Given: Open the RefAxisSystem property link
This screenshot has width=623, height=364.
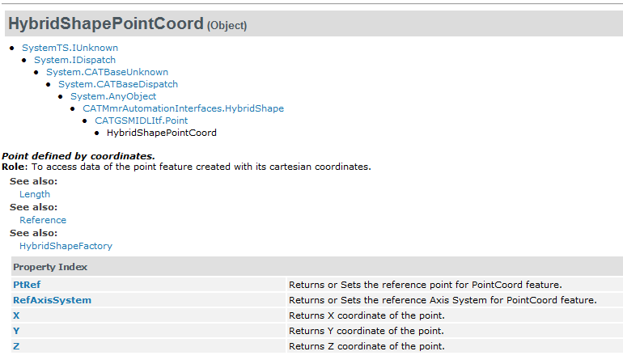Looking at the screenshot, I should click(52, 300).
